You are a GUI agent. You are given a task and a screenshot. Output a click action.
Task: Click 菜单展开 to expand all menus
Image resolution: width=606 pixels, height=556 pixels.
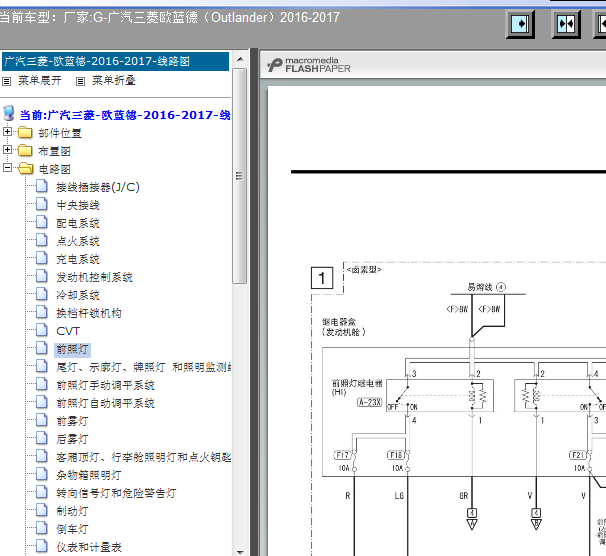[39, 80]
